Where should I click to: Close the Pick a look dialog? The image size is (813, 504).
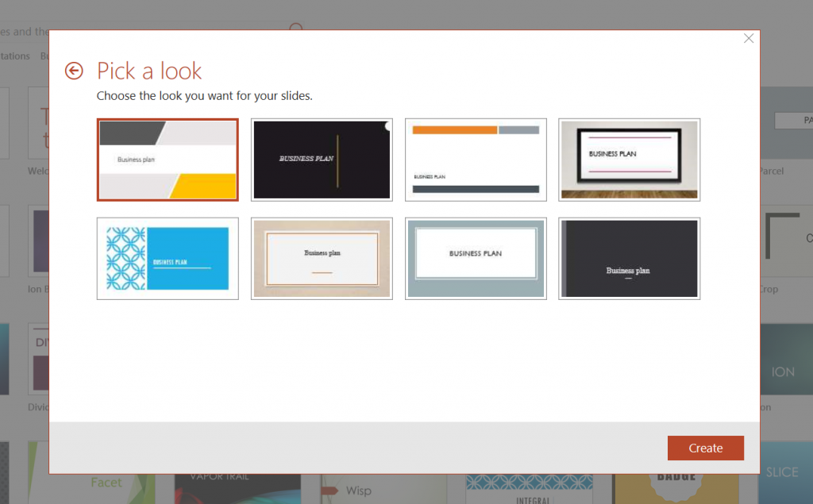[x=748, y=38]
